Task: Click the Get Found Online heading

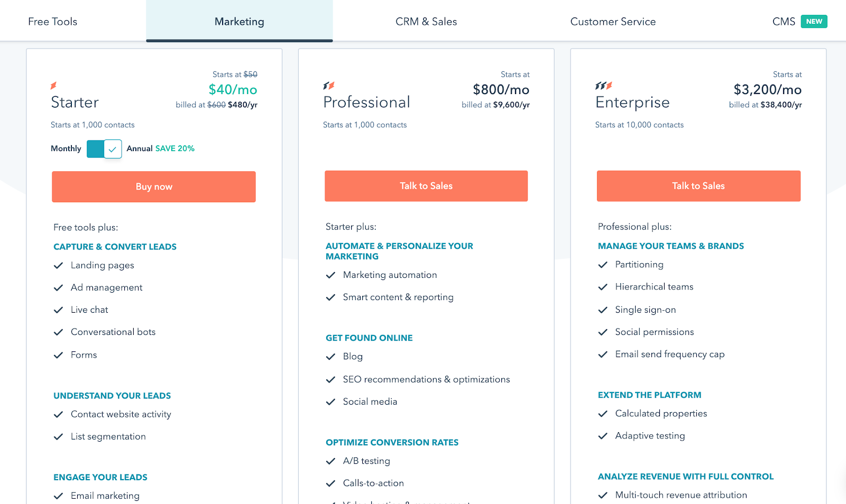Action: (x=369, y=338)
